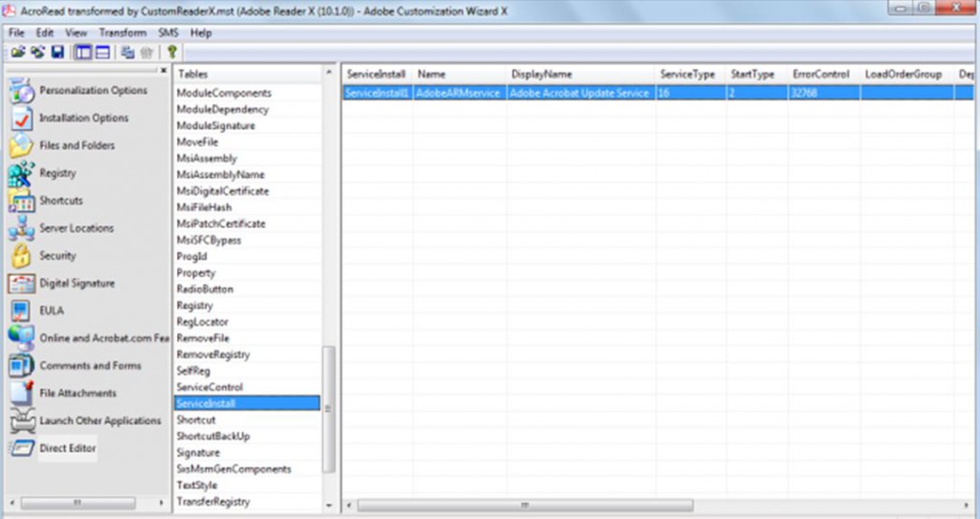Image resolution: width=980 pixels, height=519 pixels.
Task: Click the copy windows toolbar icon
Action: [127, 53]
